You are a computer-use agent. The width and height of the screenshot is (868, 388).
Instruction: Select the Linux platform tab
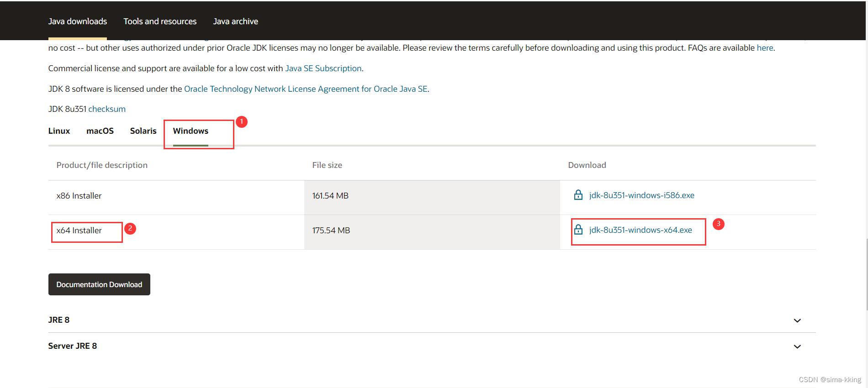(59, 131)
